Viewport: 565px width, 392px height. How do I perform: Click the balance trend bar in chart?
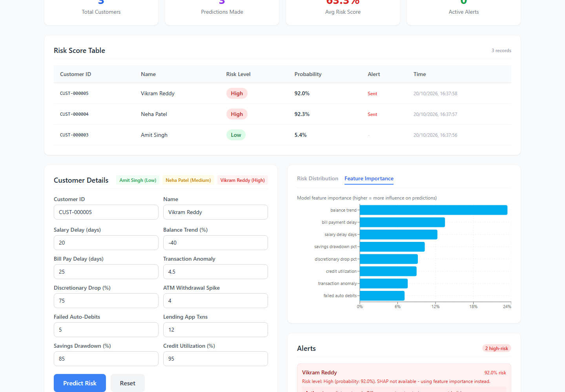pyautogui.click(x=434, y=210)
